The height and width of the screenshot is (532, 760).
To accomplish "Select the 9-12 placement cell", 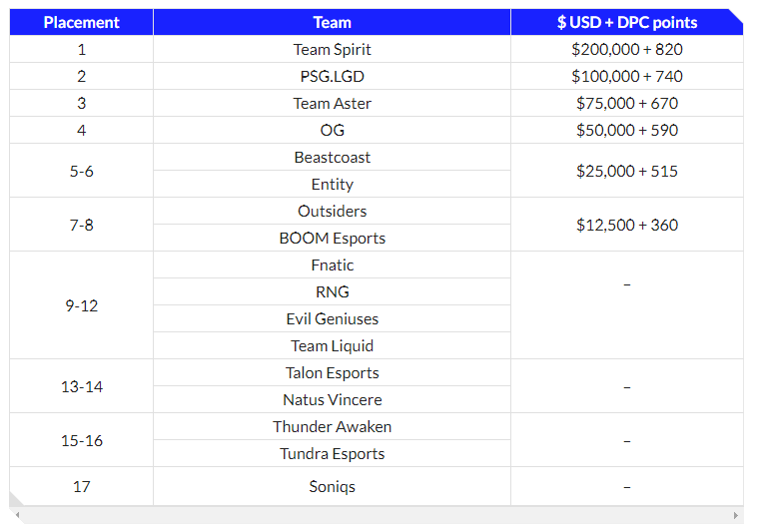I will pyautogui.click(x=81, y=305).
